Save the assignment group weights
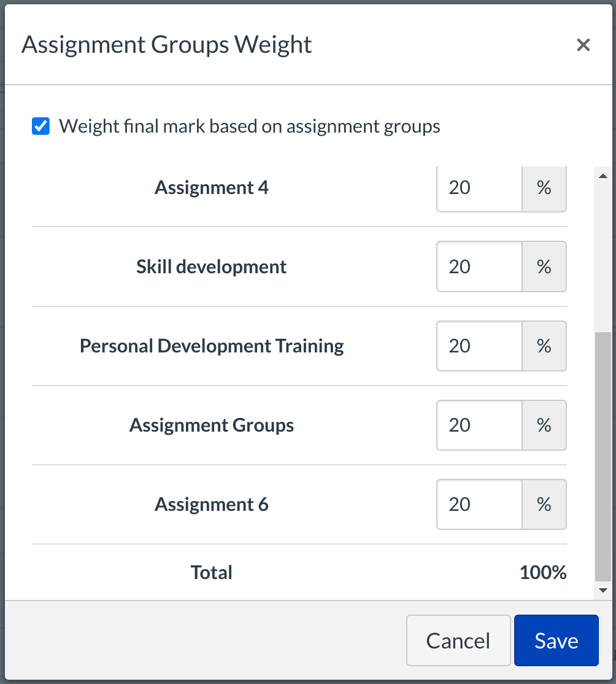This screenshot has width=616, height=684. [x=556, y=640]
